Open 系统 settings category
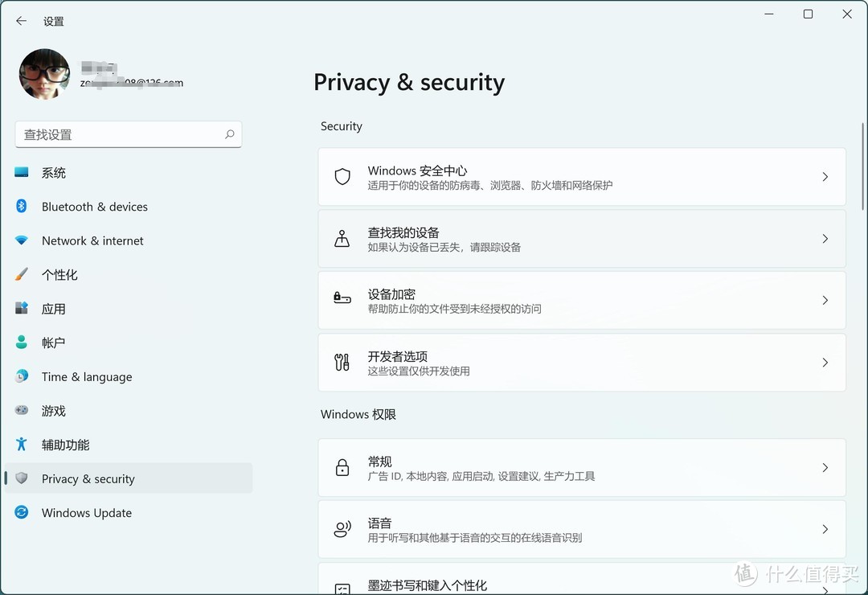This screenshot has height=595, width=868. (129, 172)
